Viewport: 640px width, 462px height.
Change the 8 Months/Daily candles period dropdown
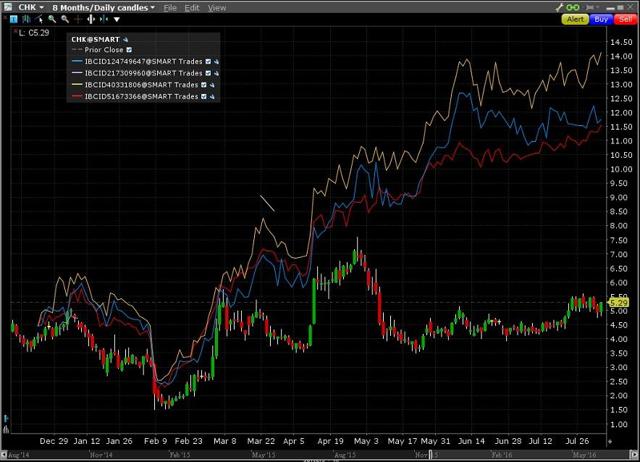(x=103, y=7)
